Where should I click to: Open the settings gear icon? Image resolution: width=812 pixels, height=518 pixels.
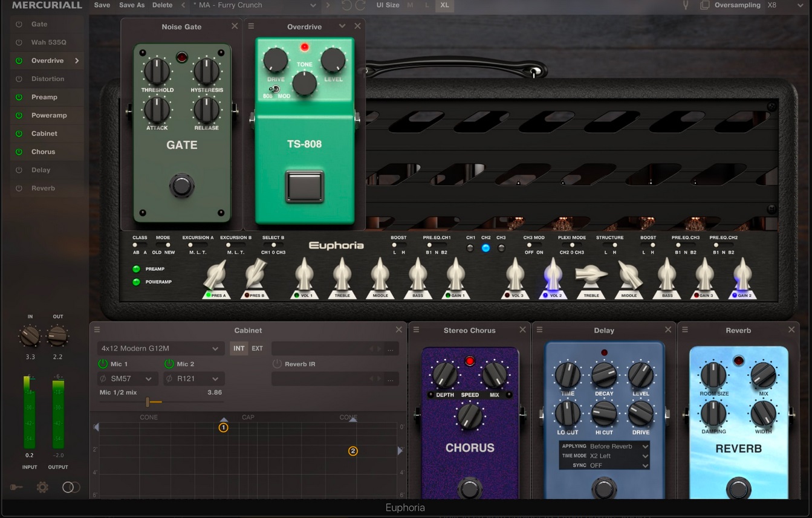pos(42,487)
